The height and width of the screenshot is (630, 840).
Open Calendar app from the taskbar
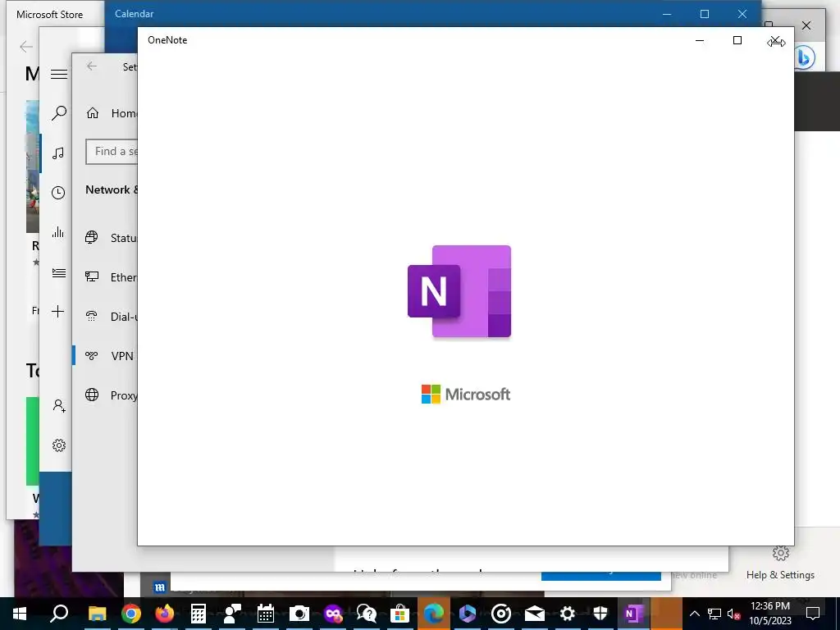click(x=266, y=614)
